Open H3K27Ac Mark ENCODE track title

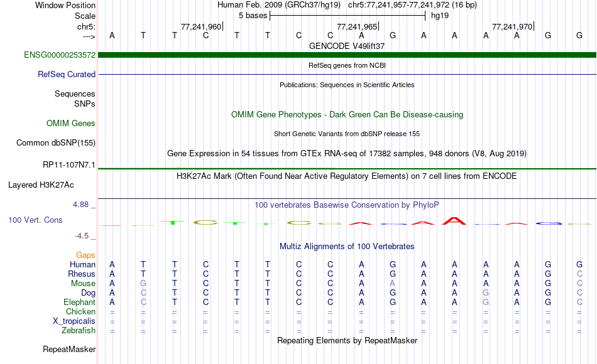click(x=347, y=176)
